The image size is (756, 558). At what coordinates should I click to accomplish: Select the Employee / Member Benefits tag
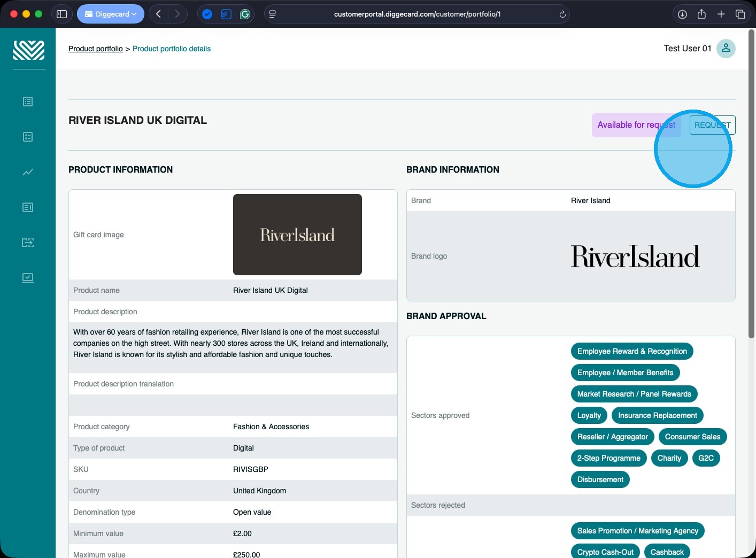click(x=626, y=373)
